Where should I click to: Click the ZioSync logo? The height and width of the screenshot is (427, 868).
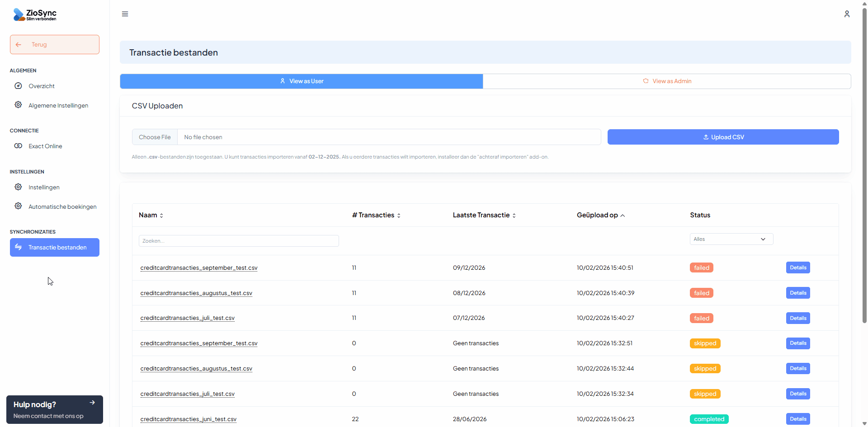click(35, 14)
